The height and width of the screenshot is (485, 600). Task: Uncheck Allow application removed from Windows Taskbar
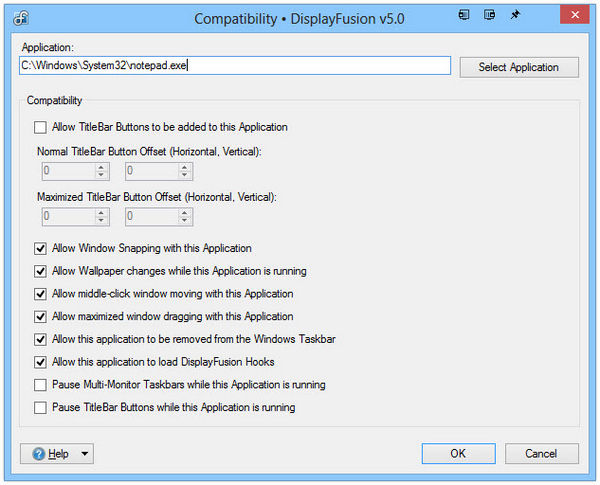tap(40, 340)
